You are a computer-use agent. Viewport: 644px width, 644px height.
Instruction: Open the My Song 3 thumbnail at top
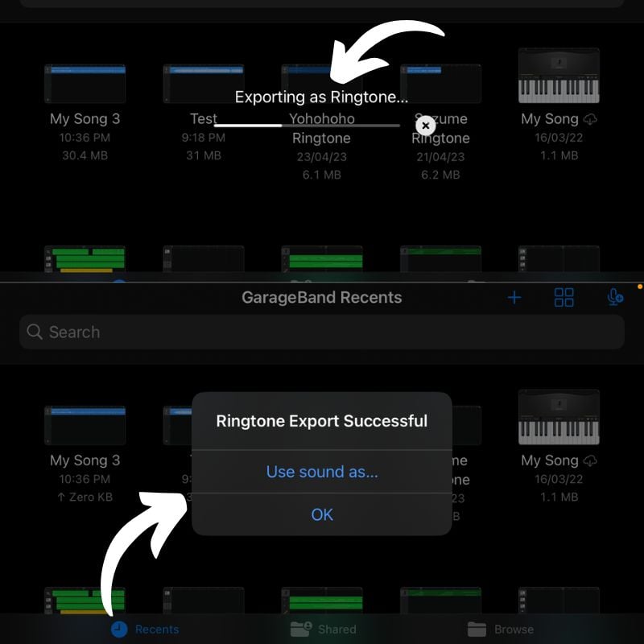click(85, 84)
